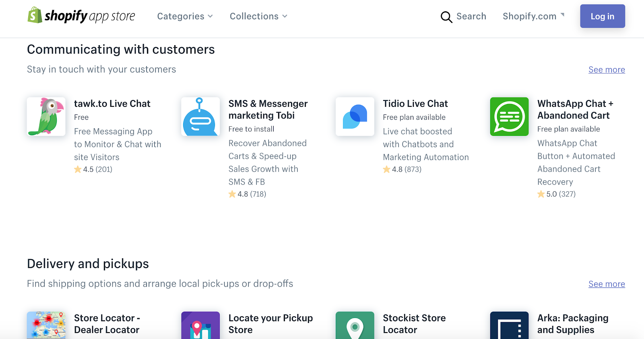Click Tidio's 'Free plan available' text
Screen dimensions: 644x339
(x=414, y=117)
